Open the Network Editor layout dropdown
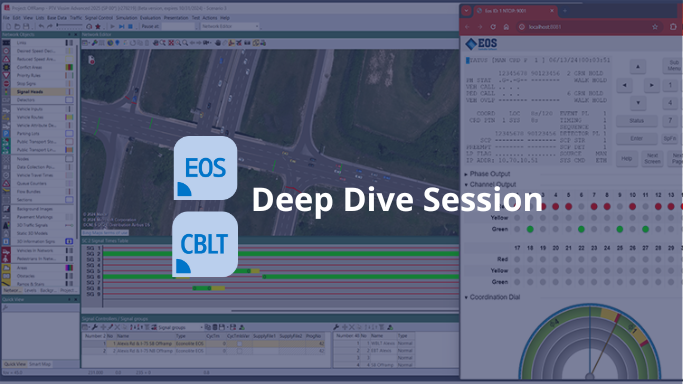 tap(230, 27)
